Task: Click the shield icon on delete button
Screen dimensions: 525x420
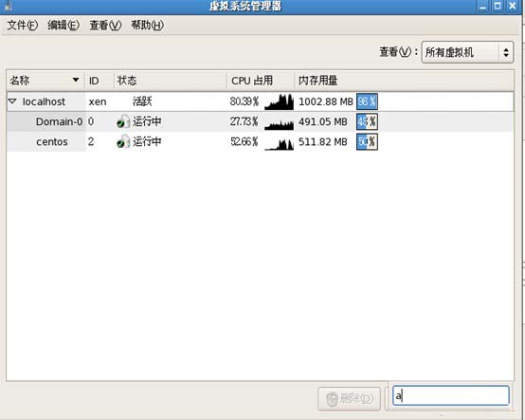Action: (x=332, y=399)
